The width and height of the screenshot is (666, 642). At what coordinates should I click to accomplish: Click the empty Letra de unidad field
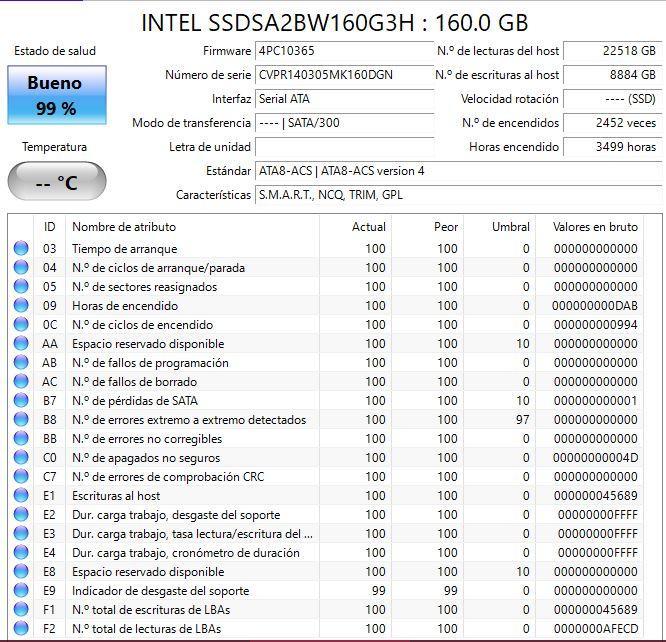[344, 147]
